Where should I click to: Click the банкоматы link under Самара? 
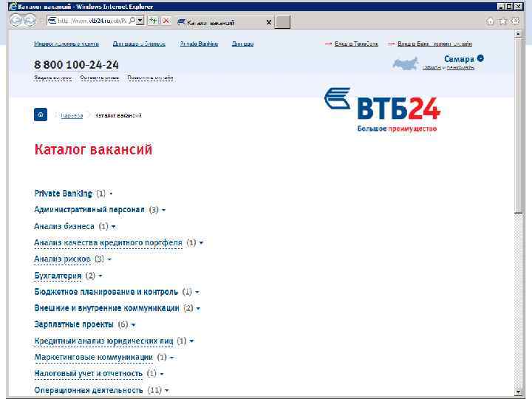pos(460,67)
